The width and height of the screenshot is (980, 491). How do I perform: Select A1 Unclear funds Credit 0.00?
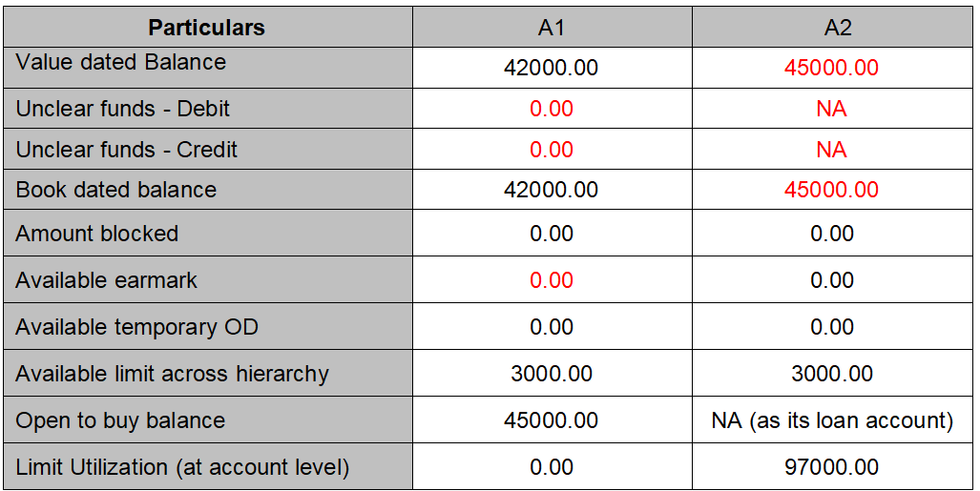tap(552, 150)
